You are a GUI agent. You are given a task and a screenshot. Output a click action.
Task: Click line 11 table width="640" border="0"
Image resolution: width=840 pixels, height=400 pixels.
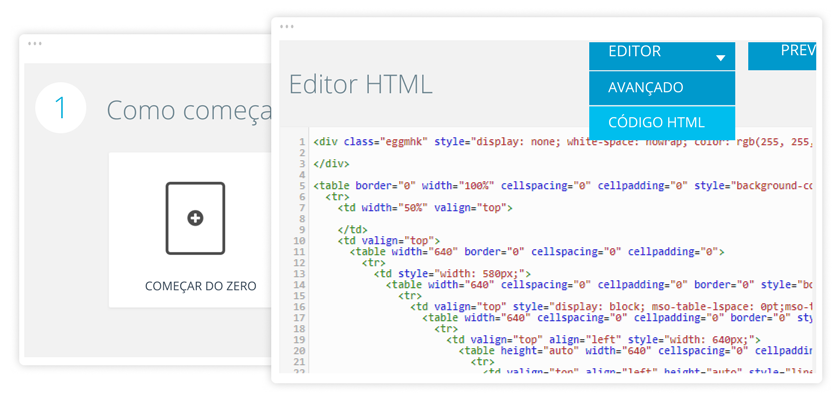click(x=537, y=252)
